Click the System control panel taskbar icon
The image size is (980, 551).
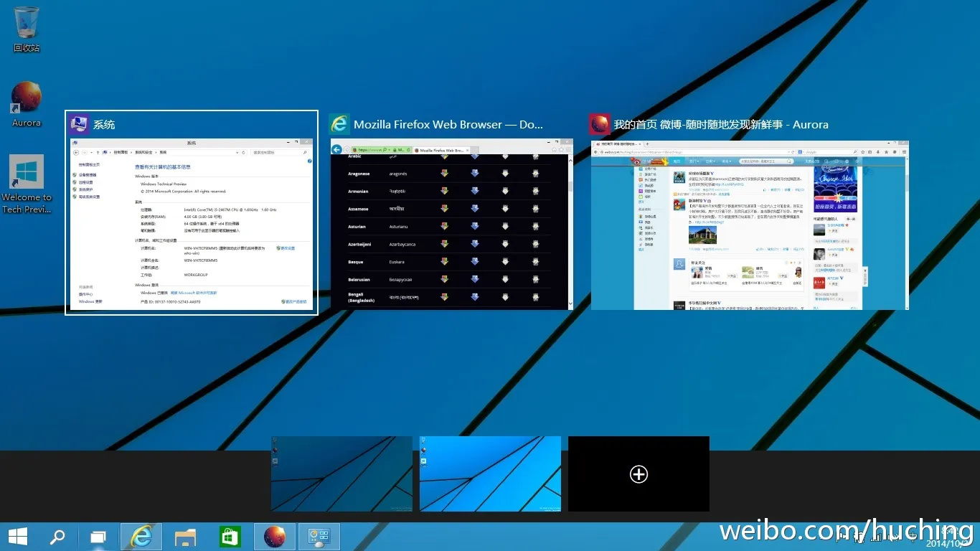point(319,537)
